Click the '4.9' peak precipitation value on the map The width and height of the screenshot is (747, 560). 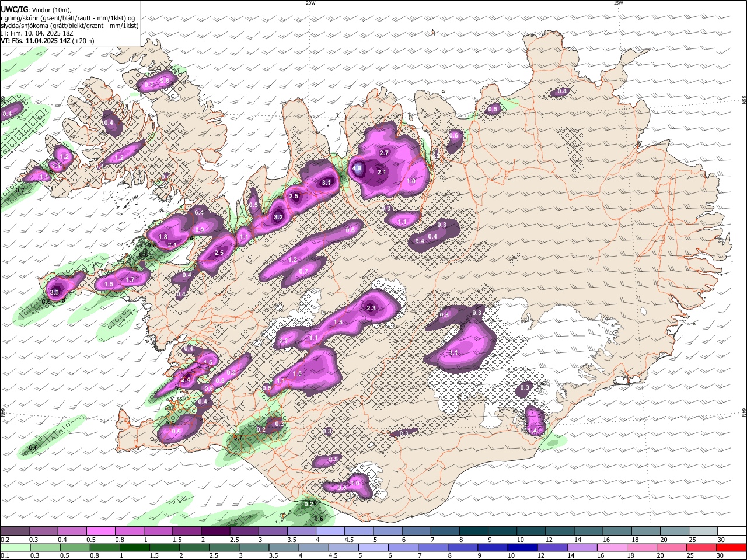pos(357,168)
